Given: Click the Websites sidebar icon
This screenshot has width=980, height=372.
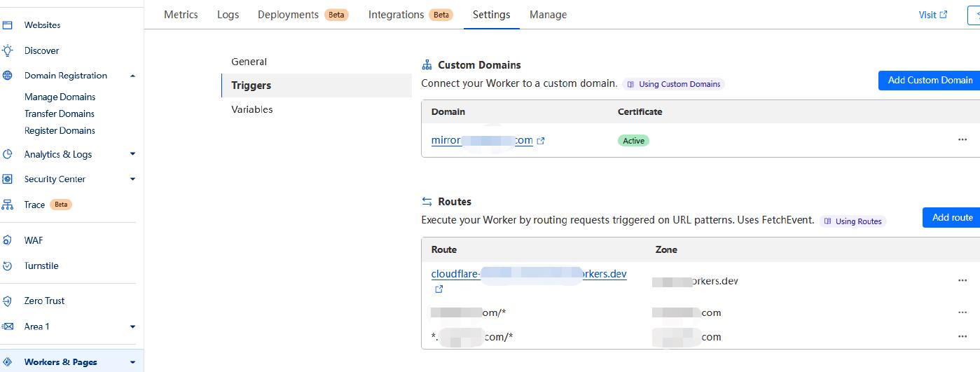Looking at the screenshot, I should [x=8, y=25].
